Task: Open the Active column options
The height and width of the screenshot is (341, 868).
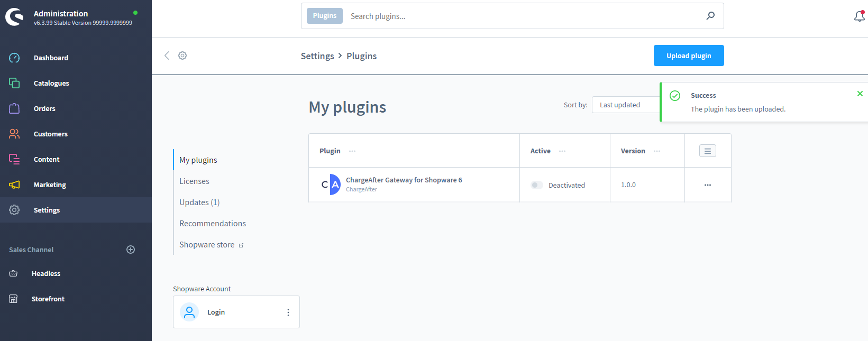Action: [x=562, y=151]
